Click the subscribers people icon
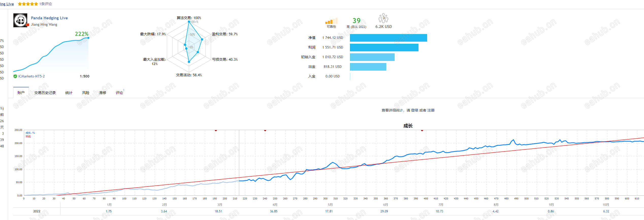Image resolution: width=644 pixels, height=220 pixels. click(383, 18)
